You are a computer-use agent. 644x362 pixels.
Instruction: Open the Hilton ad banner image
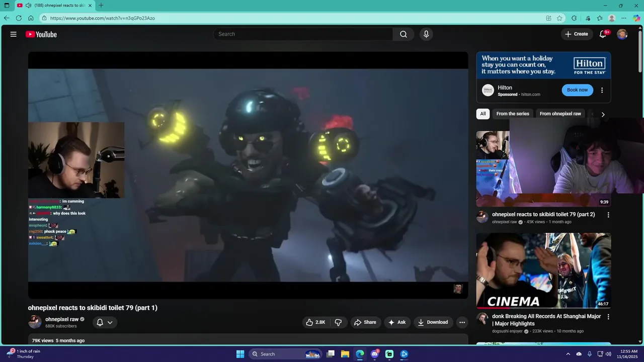[x=543, y=65]
